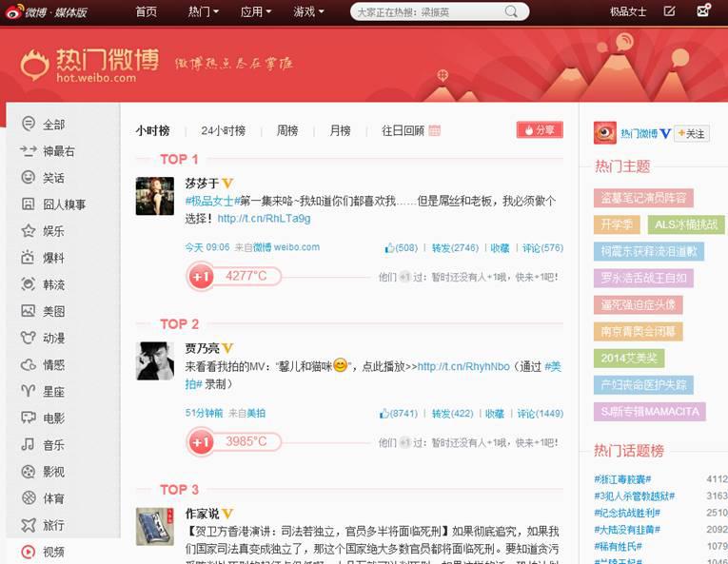Screen dimensions: 728x564
Task: Click the search magnifier icon
Action: click(x=511, y=11)
